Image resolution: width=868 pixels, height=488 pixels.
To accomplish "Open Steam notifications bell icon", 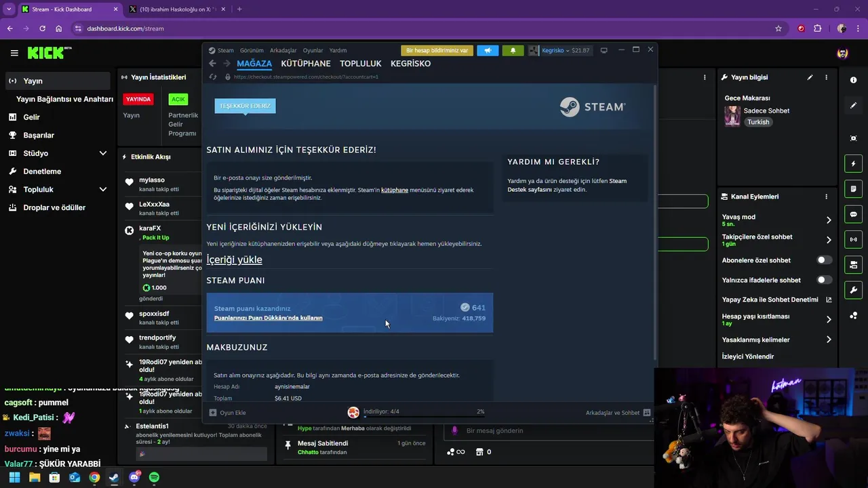I will 513,50.
